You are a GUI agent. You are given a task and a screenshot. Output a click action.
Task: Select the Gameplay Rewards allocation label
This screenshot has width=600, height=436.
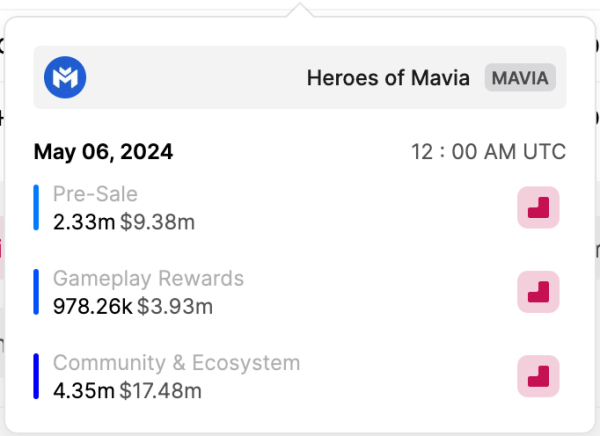[x=148, y=278]
